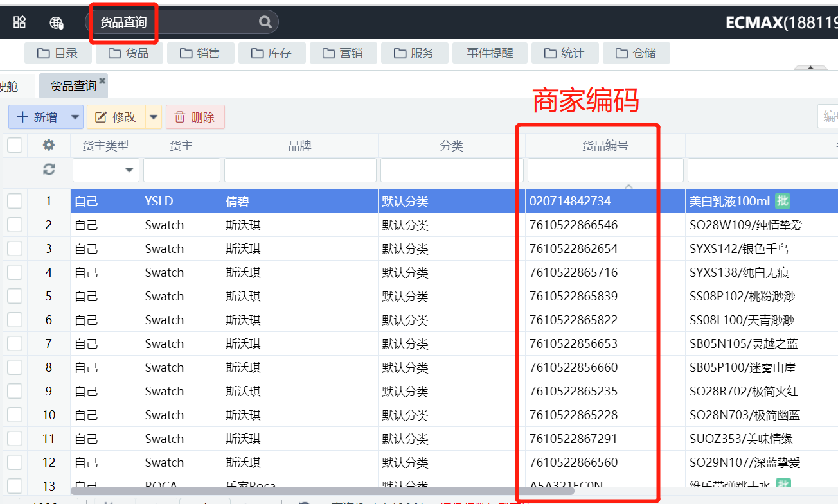Open the 营销 menu
The height and width of the screenshot is (504, 838).
click(x=343, y=53)
